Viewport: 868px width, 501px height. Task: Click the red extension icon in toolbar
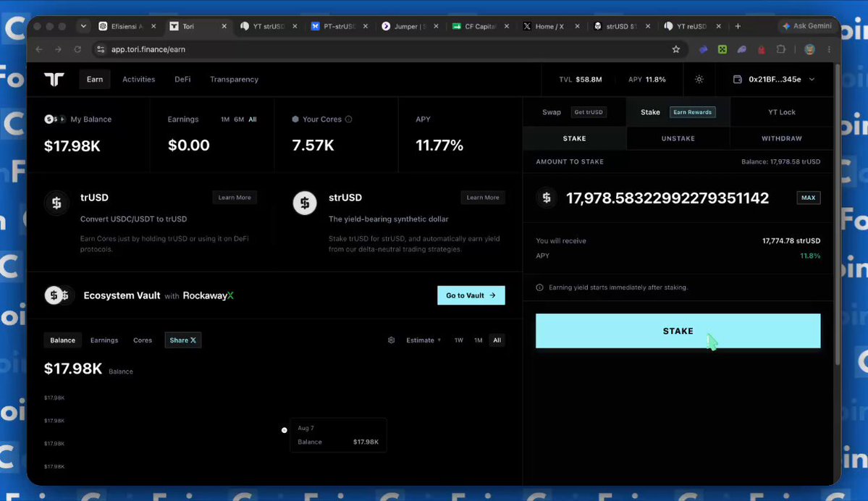761,49
